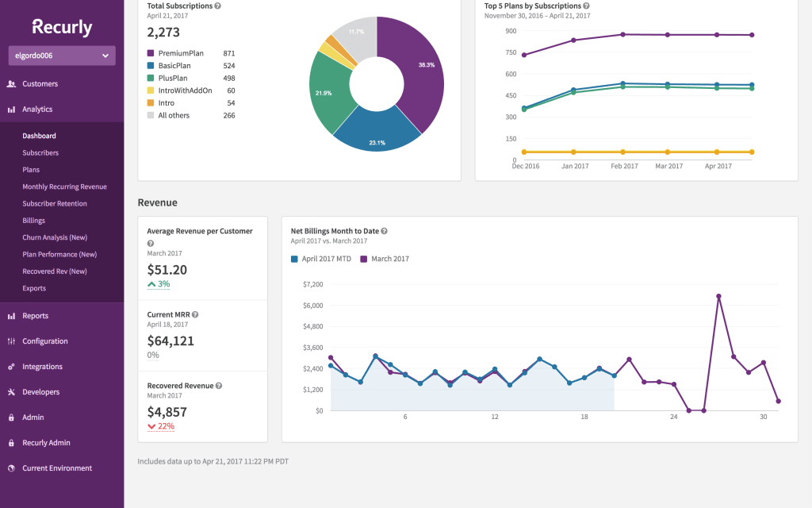Click the Customers people icon in sidebar
The height and width of the screenshot is (508, 812).
click(11, 84)
